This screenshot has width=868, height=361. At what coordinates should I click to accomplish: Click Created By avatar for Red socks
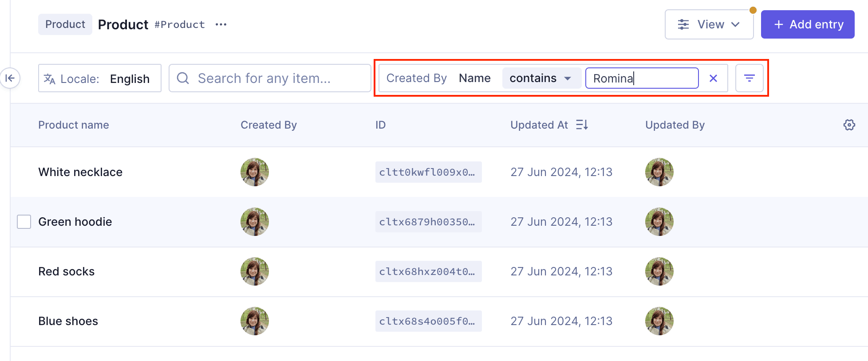(x=255, y=271)
